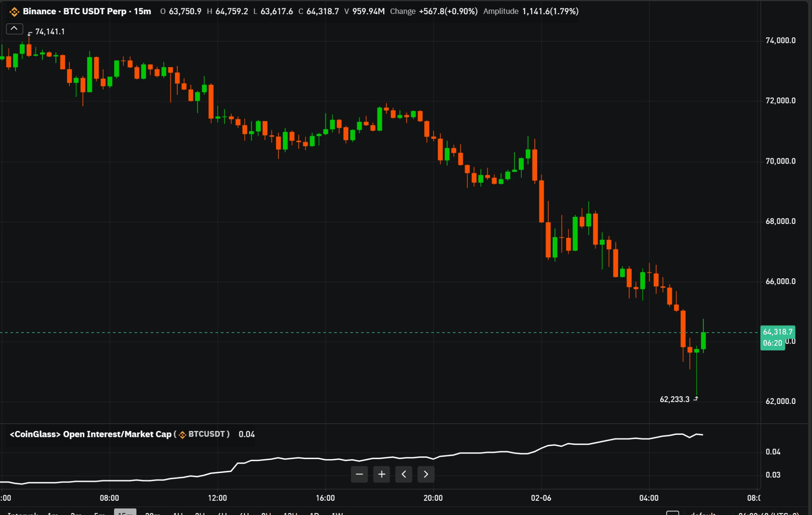The height and width of the screenshot is (515, 812).
Task: Select the highlighted 15m interval
Action: [125, 513]
